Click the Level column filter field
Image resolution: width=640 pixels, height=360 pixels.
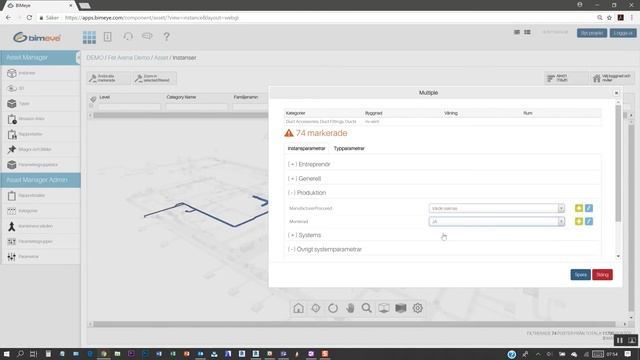[x=130, y=107]
